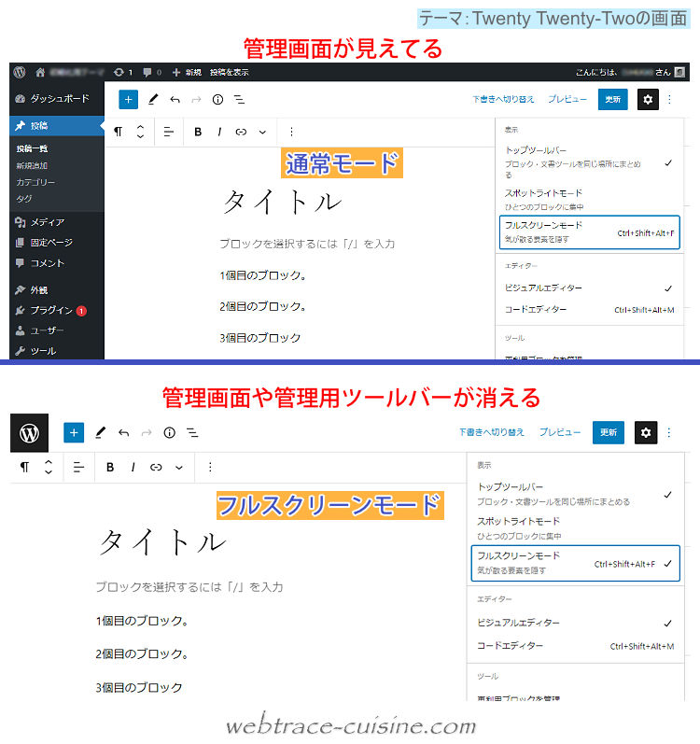The image size is (700, 744).
Task: Select 投稿 in the admin sidebar
Action: tap(57, 126)
